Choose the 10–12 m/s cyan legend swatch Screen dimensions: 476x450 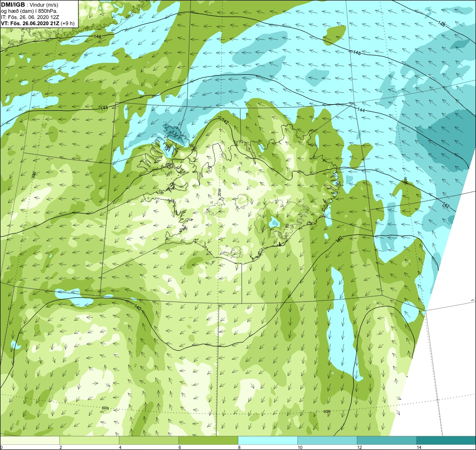(x=327, y=440)
